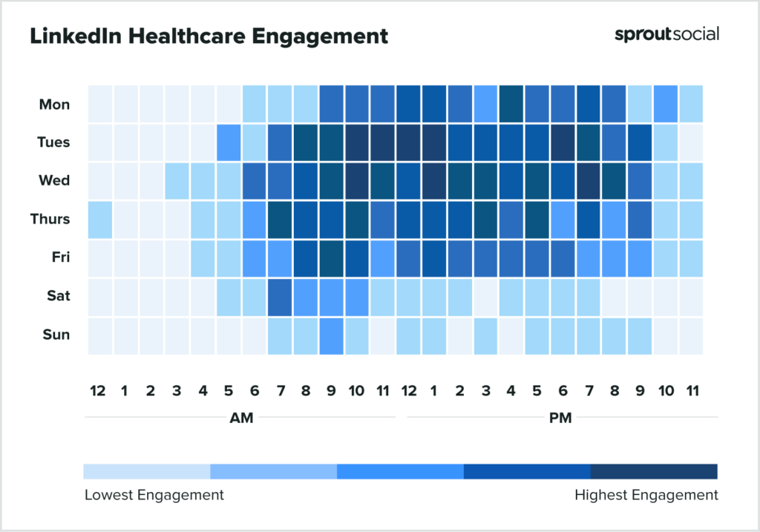Select the Thurs row label
This screenshot has width=760, height=532.
pyautogui.click(x=51, y=220)
